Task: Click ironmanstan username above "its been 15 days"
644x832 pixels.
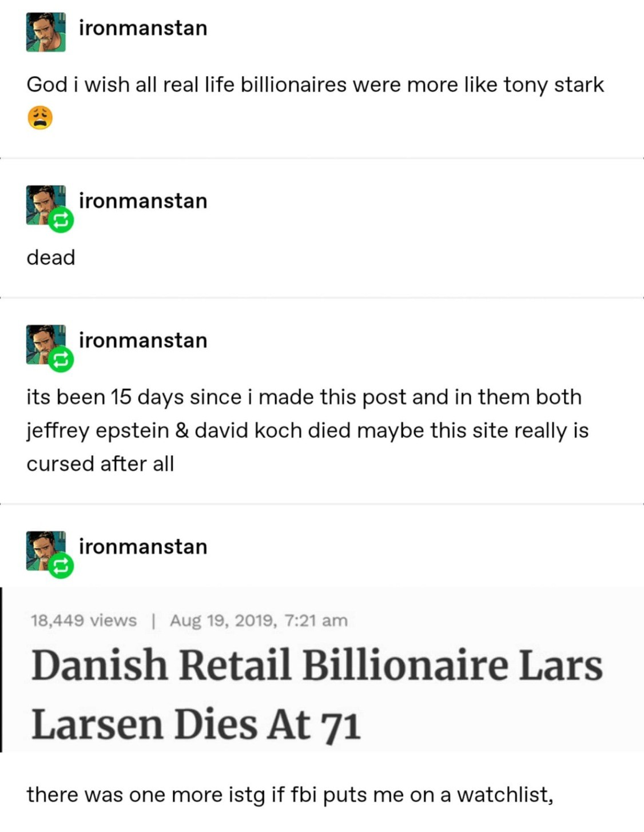Action: (x=143, y=341)
